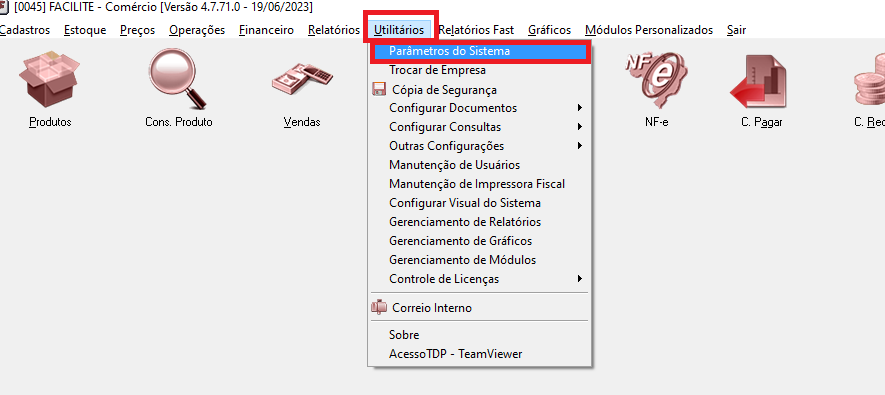Screen dimensions: 885x395
Task: Open the C. Pagar icon
Action: (x=761, y=82)
